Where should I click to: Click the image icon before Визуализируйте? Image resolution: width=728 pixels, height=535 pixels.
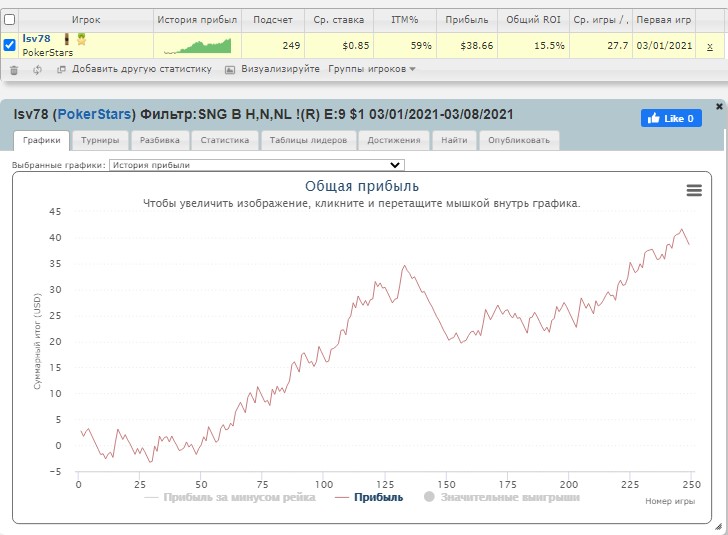pyautogui.click(x=230, y=70)
